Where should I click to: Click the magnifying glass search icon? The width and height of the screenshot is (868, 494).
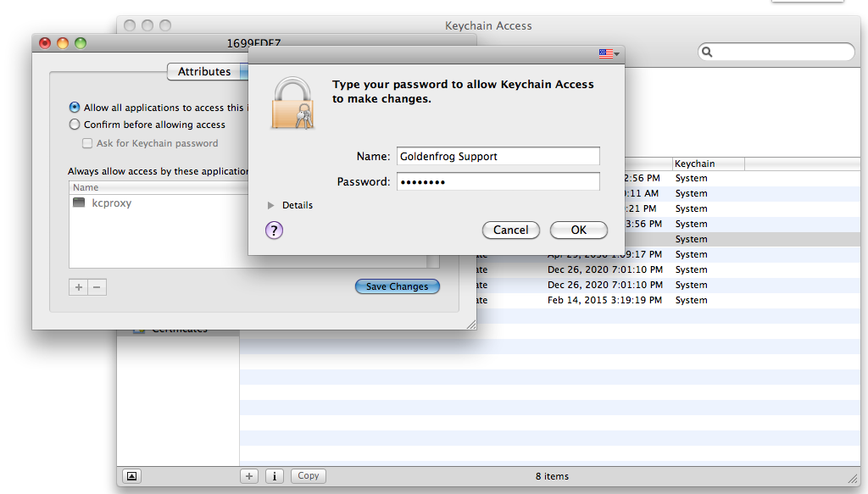[x=707, y=52]
